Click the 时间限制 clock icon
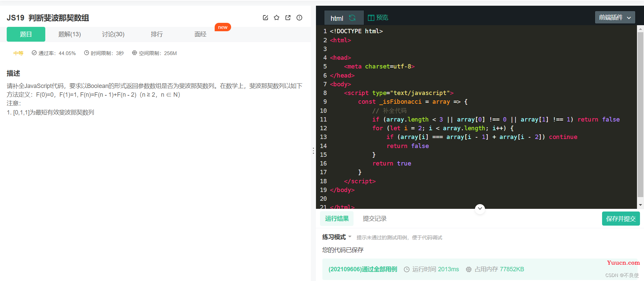 pyautogui.click(x=87, y=53)
